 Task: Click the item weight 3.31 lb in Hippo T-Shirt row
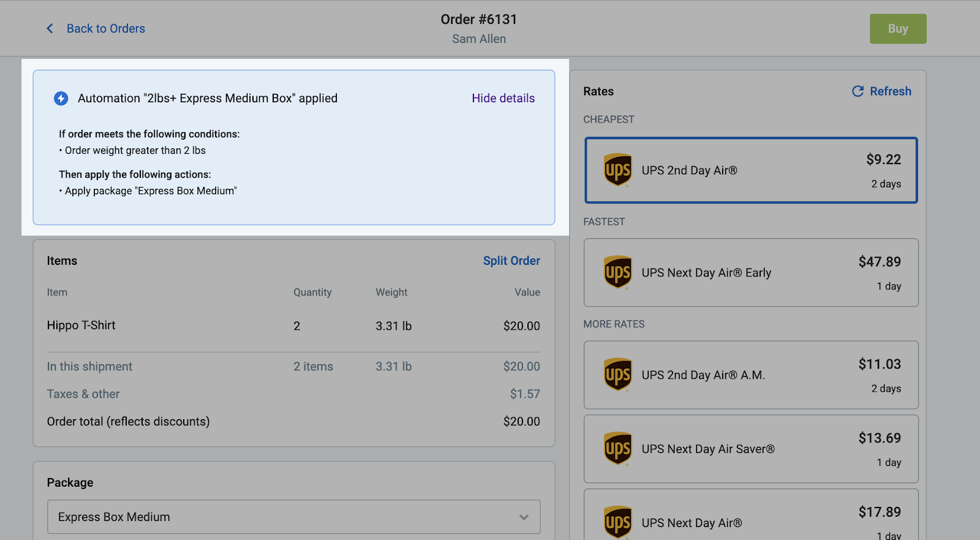coord(393,326)
